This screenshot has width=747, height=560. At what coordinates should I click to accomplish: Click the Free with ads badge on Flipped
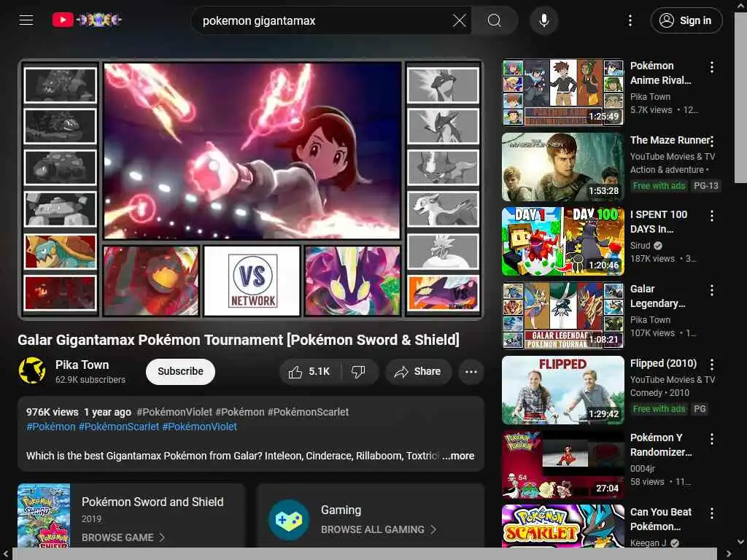[659, 408]
